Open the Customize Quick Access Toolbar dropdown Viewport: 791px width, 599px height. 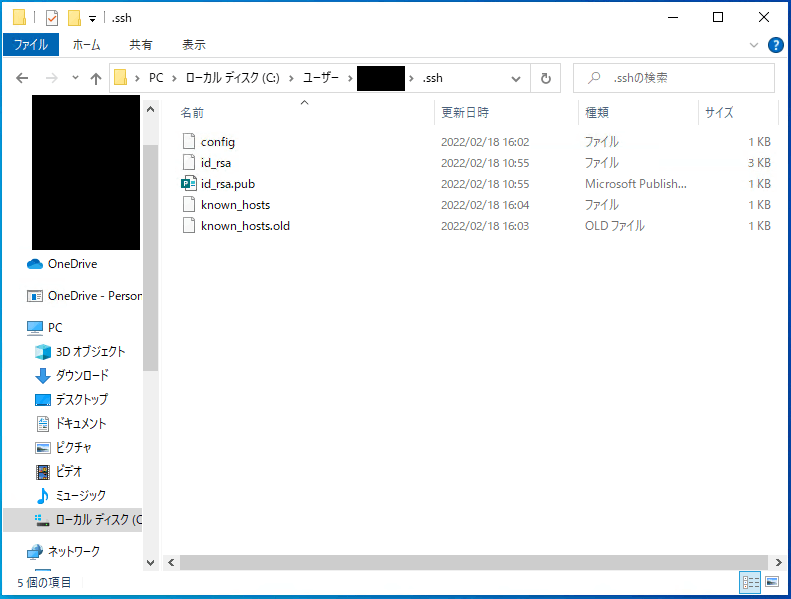pyautogui.click(x=92, y=19)
